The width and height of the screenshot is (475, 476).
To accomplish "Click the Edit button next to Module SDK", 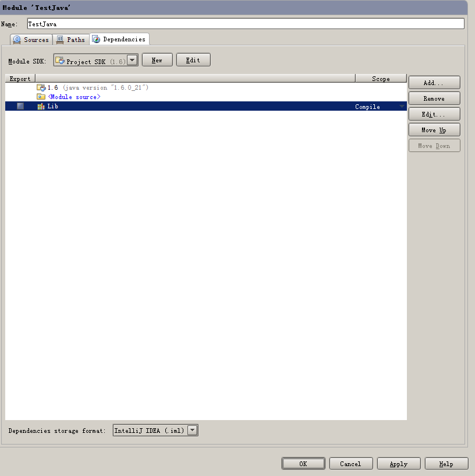I will pos(193,60).
